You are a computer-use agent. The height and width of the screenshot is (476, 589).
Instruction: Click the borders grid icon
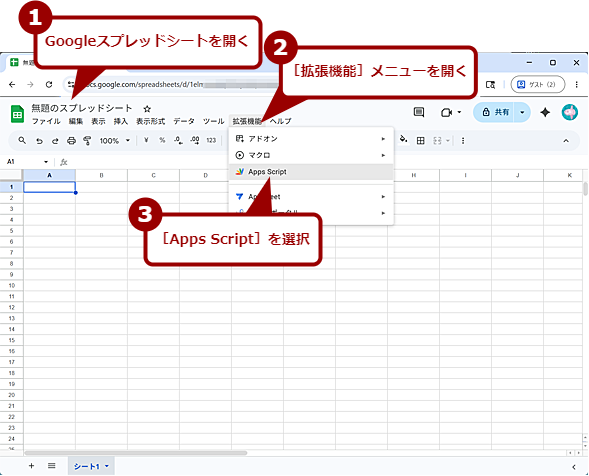[421, 141]
